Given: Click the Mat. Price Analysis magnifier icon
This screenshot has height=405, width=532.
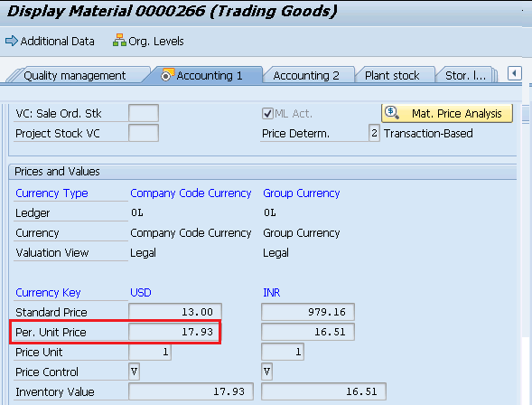Looking at the screenshot, I should click(391, 112).
